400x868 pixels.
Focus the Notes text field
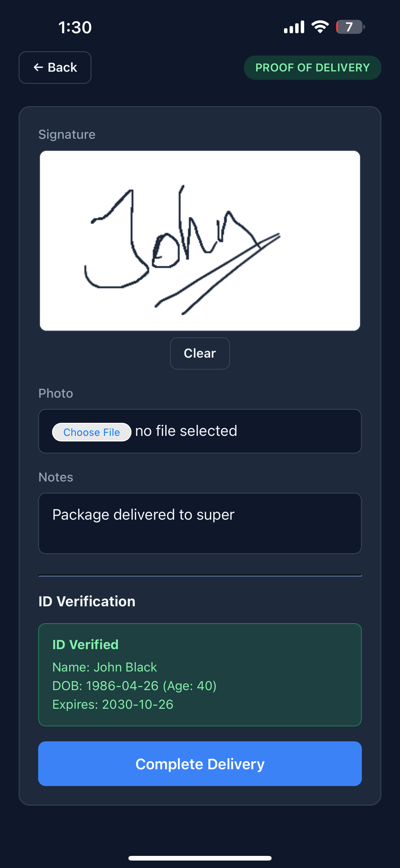[200, 523]
